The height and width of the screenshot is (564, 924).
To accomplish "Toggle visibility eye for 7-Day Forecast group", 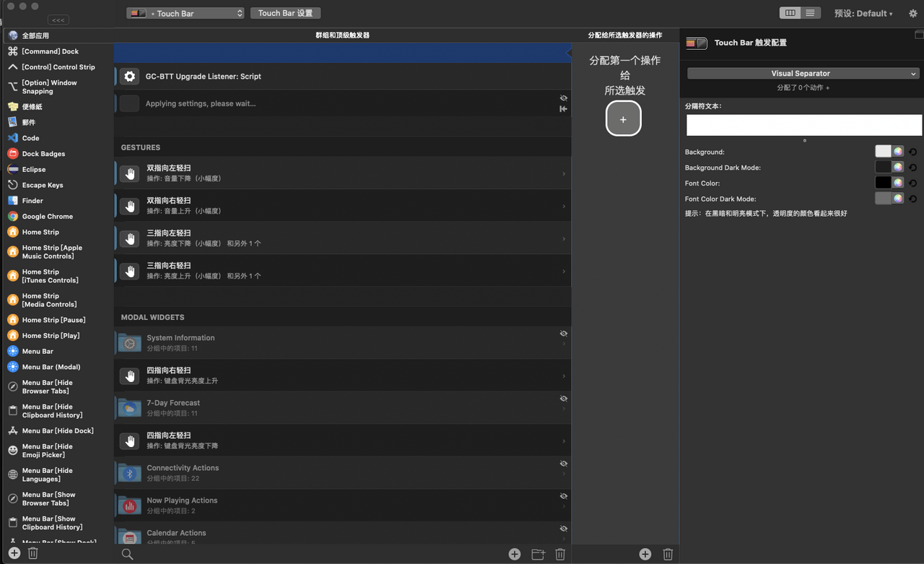I will pos(563,399).
